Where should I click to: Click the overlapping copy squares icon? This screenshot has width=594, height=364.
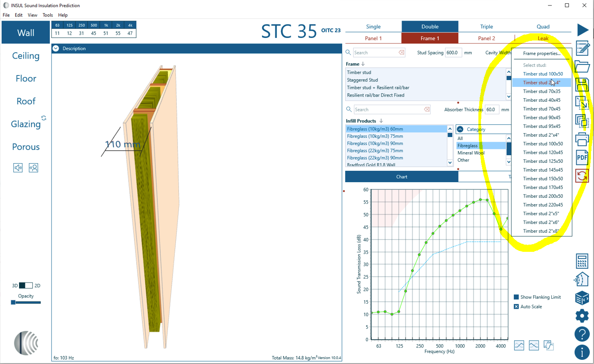582,121
